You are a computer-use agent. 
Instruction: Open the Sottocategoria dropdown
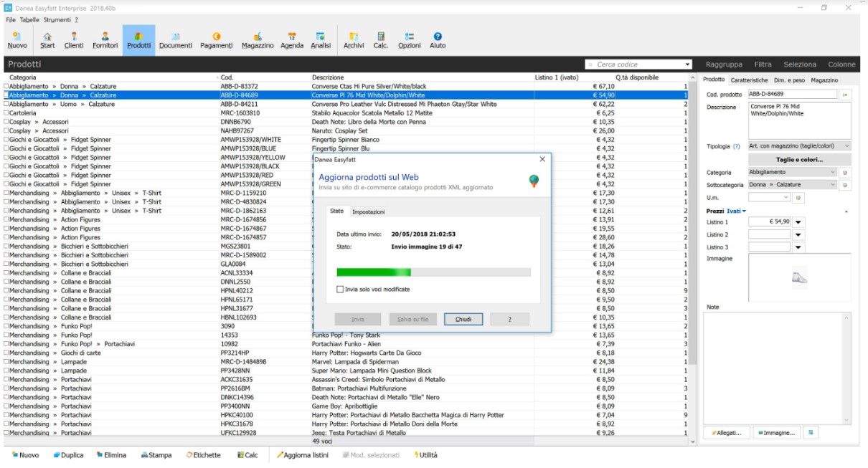pyautogui.click(x=832, y=185)
